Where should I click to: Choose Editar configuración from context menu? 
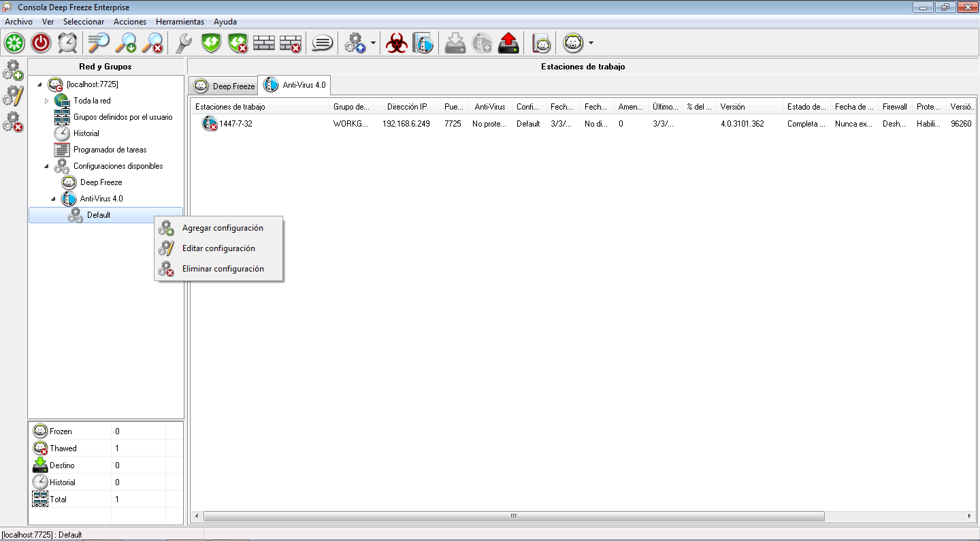(x=218, y=248)
